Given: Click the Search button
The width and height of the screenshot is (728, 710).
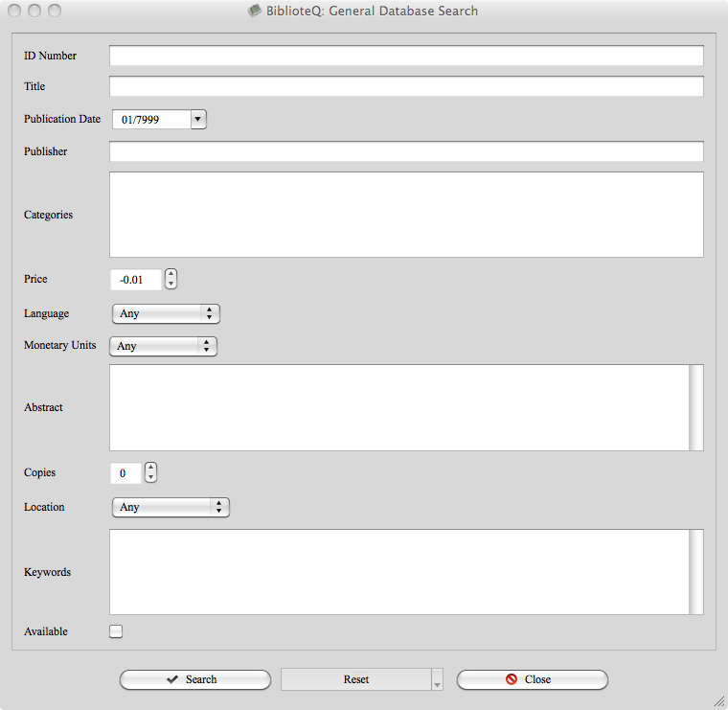Looking at the screenshot, I should click(195, 679).
